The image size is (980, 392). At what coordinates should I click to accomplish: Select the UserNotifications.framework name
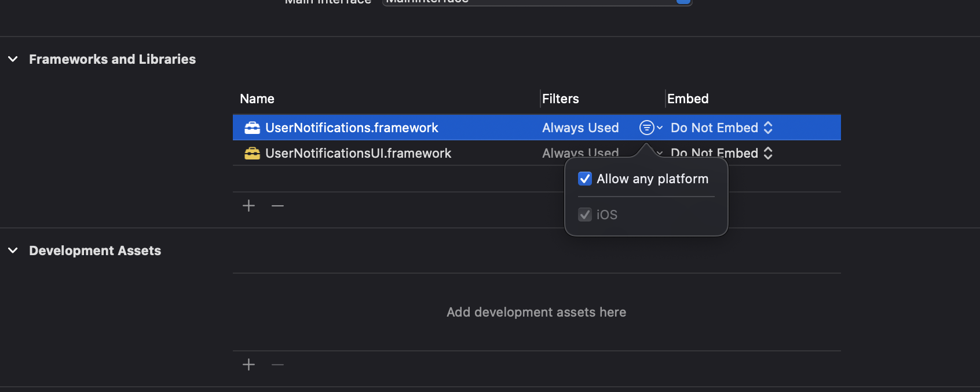(x=352, y=128)
